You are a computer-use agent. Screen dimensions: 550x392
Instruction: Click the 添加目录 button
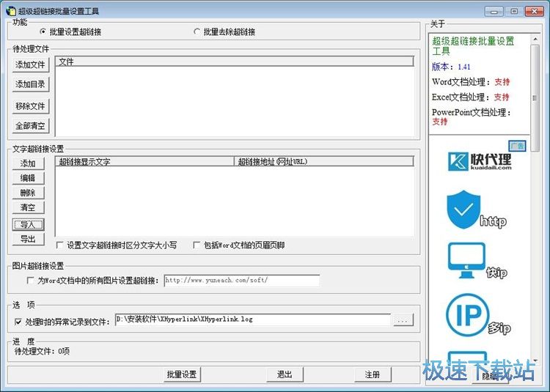coord(31,84)
